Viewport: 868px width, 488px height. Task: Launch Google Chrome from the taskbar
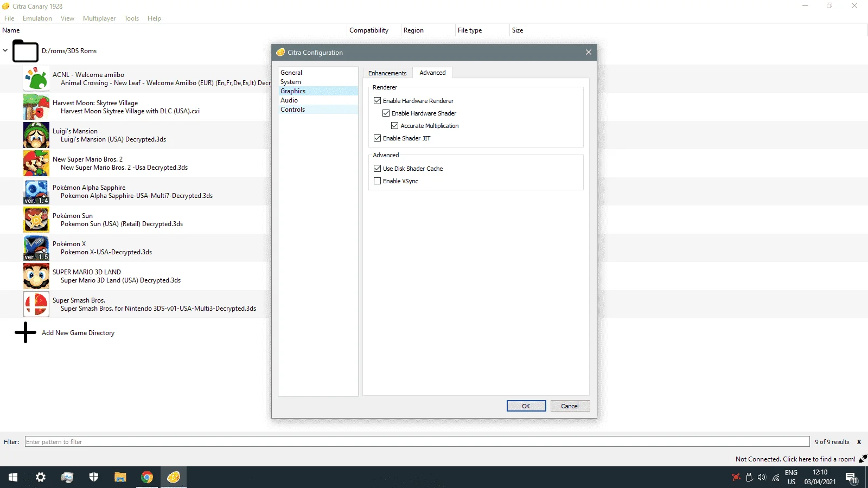click(x=147, y=477)
